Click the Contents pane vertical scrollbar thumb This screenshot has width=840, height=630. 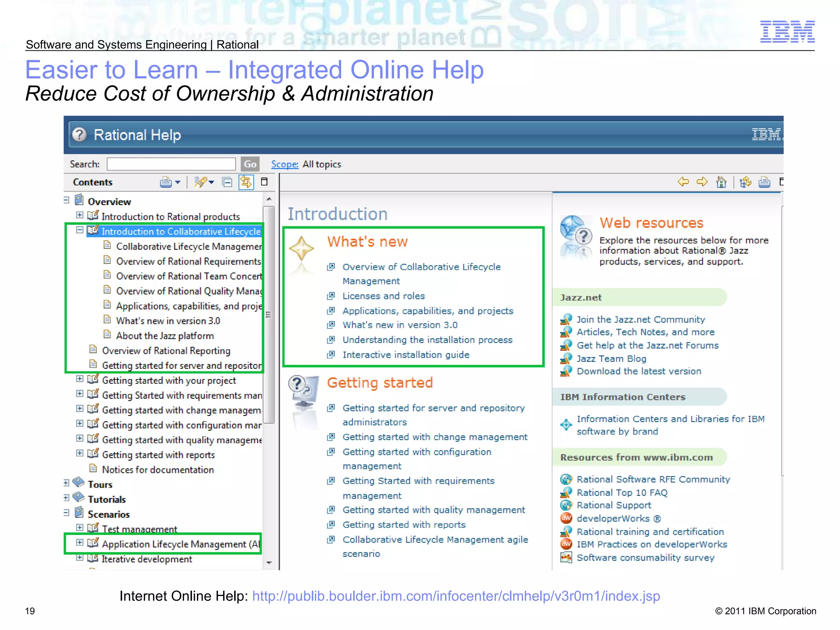pyautogui.click(x=269, y=315)
